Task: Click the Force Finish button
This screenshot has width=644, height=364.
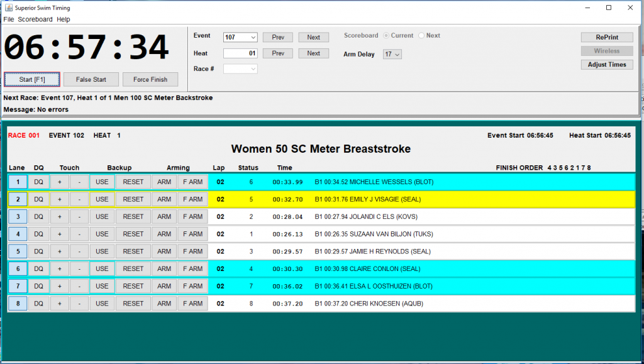Action: coord(150,80)
